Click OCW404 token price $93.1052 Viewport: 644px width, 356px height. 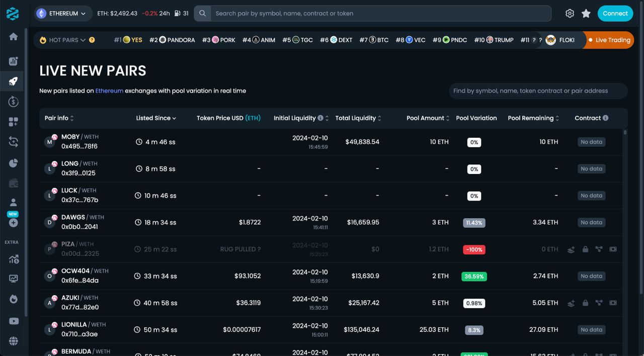pyautogui.click(x=248, y=276)
